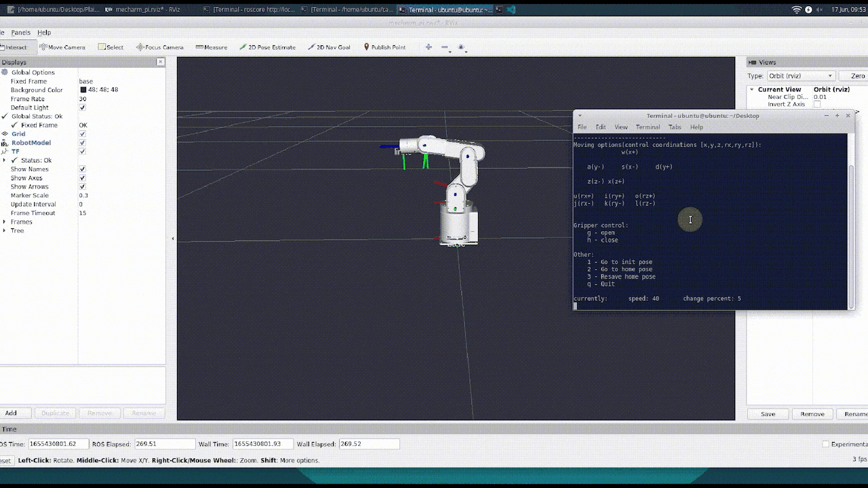Activate the Focus Camera tool
The width and height of the screenshot is (868, 488).
pos(160,47)
